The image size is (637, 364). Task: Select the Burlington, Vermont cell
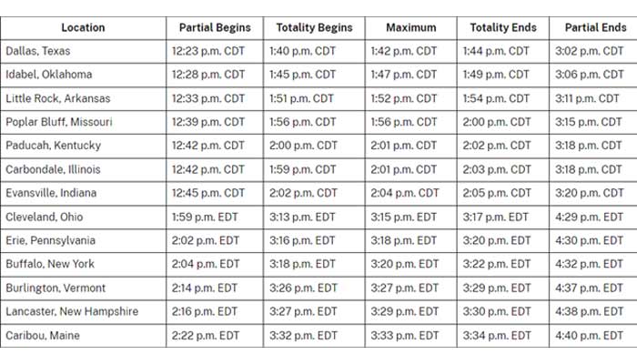coord(55,288)
